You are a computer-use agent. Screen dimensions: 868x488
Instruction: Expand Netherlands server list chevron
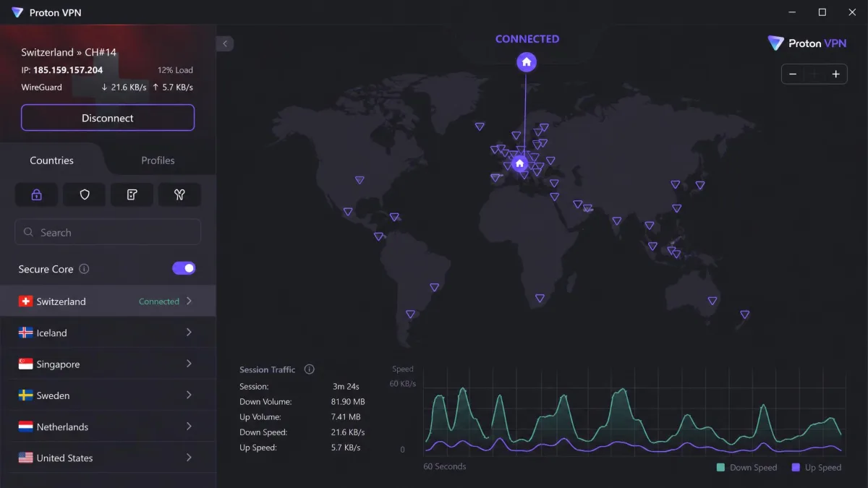189,427
